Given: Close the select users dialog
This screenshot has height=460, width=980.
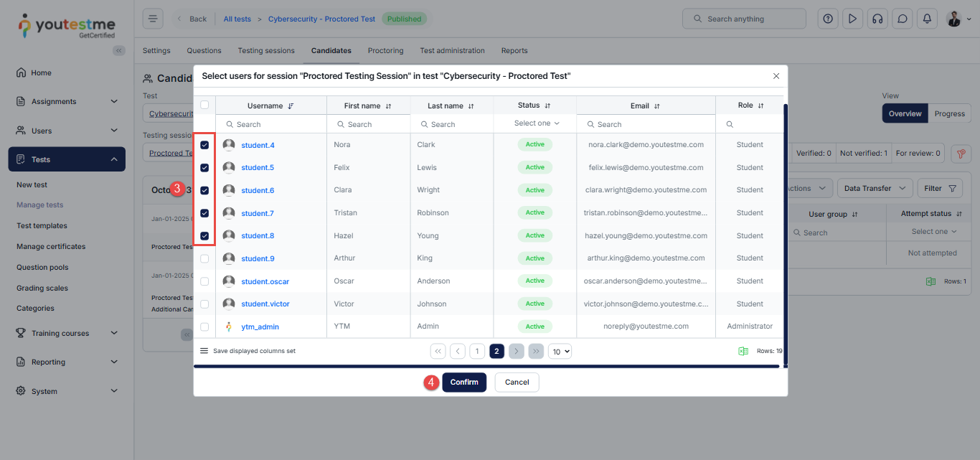Looking at the screenshot, I should (776, 76).
